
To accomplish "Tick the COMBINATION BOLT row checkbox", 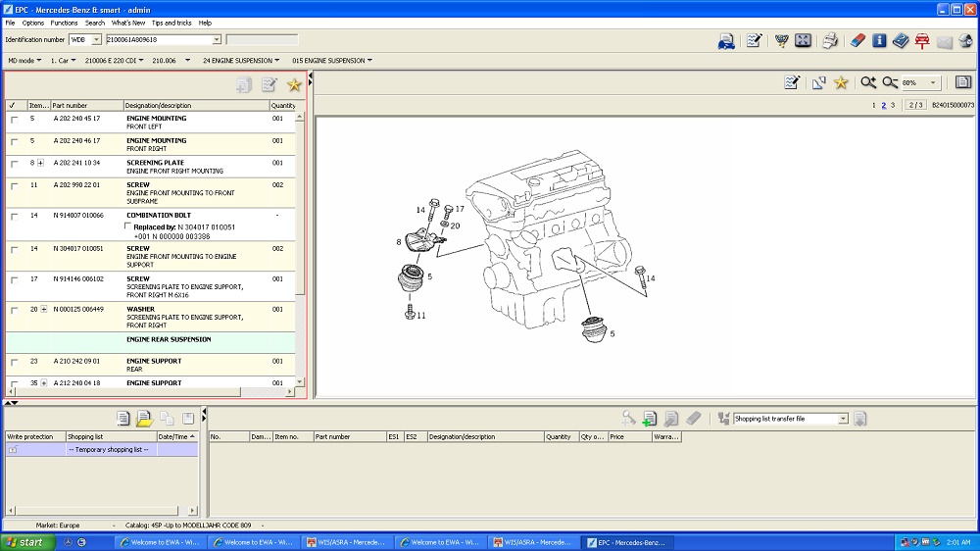I will coord(15,217).
